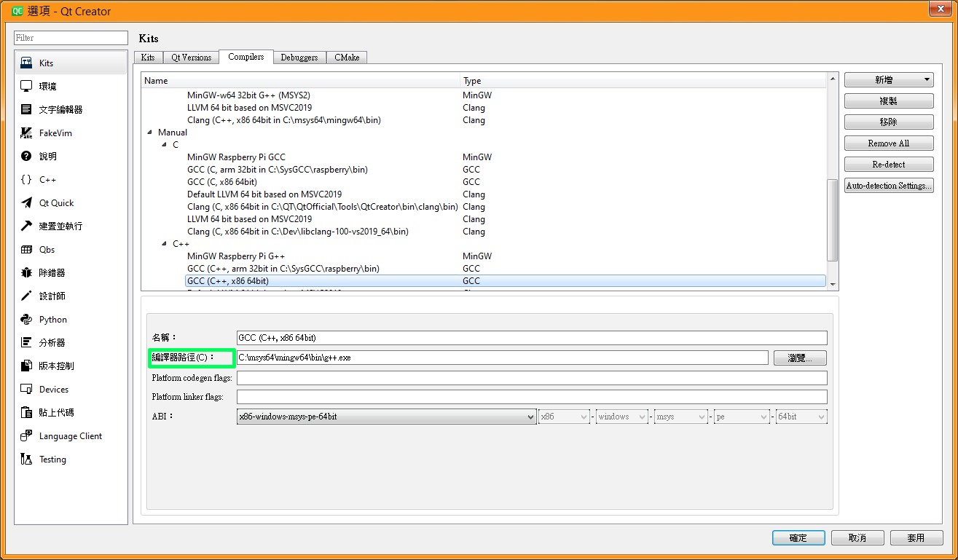The image size is (958, 560).
Task: Collapse the Manual tree node
Action: 150,133
